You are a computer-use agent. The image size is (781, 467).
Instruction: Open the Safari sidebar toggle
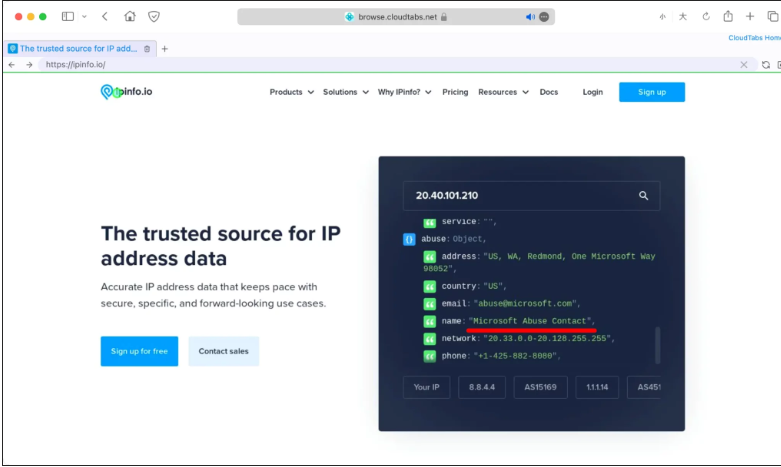click(68, 17)
